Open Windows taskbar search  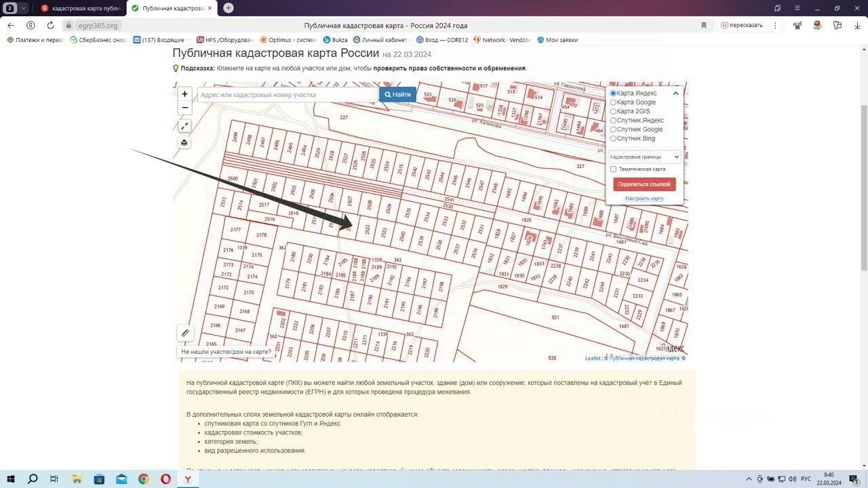(33, 479)
